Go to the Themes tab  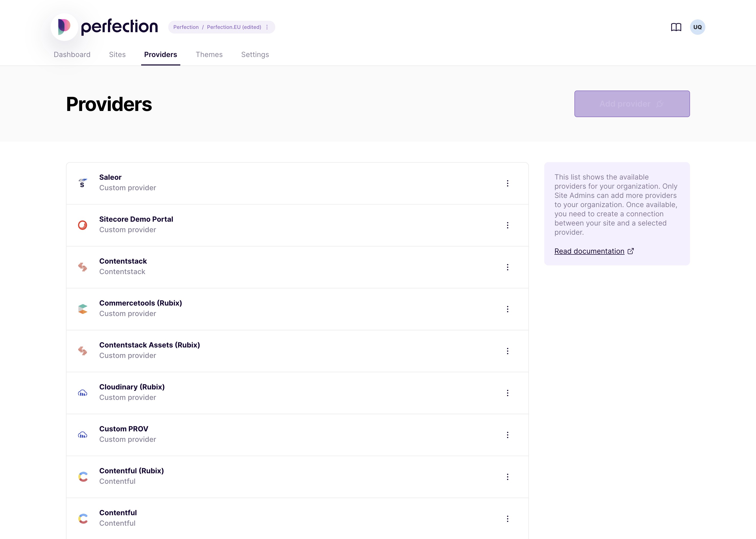point(209,54)
